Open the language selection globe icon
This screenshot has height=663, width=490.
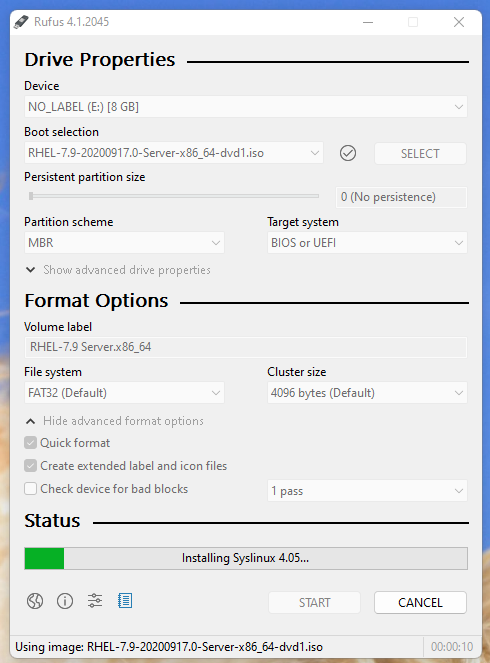35,601
